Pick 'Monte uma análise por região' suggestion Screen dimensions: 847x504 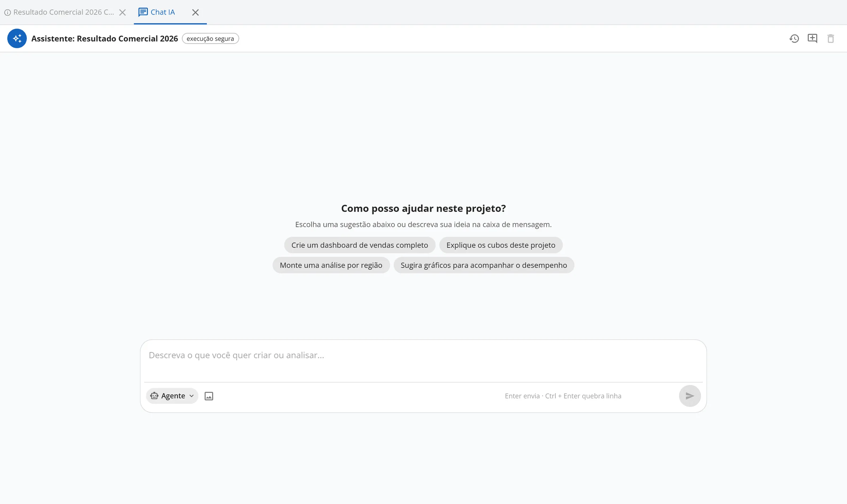click(331, 265)
